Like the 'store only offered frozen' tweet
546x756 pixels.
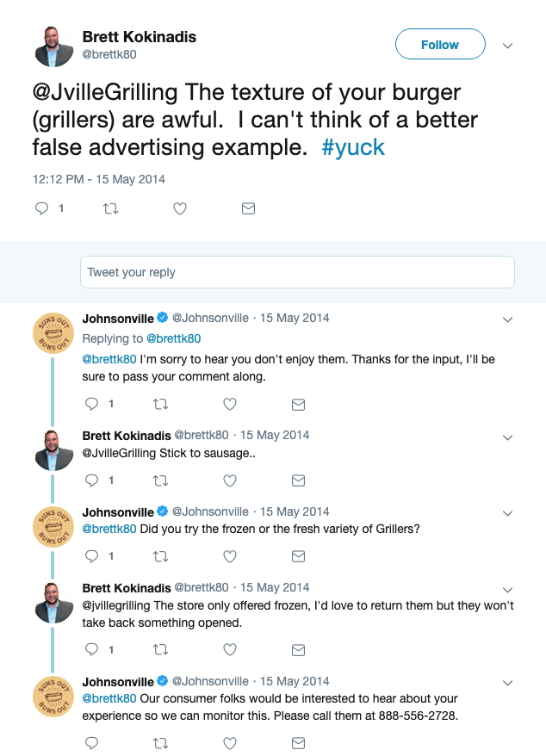coord(230,649)
